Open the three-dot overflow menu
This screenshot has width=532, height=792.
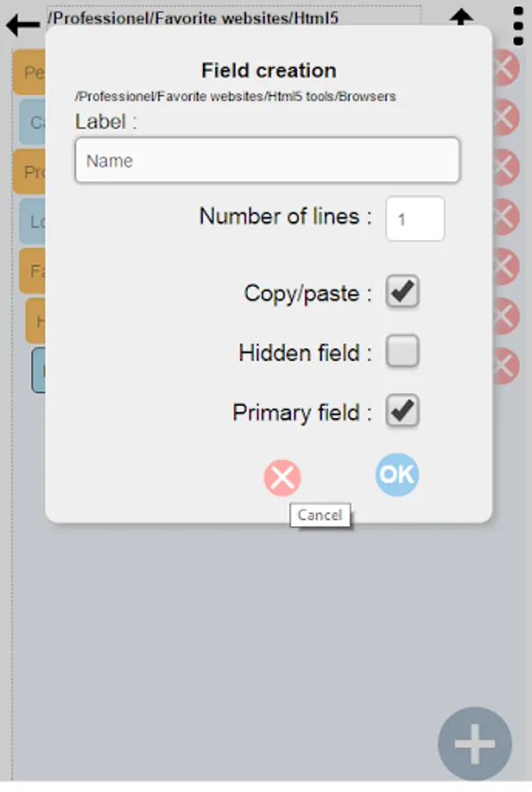[518, 24]
